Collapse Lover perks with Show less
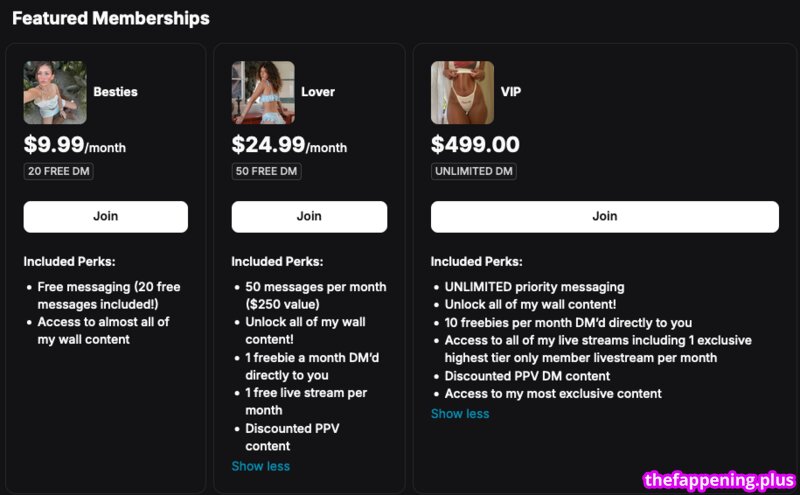 261,466
